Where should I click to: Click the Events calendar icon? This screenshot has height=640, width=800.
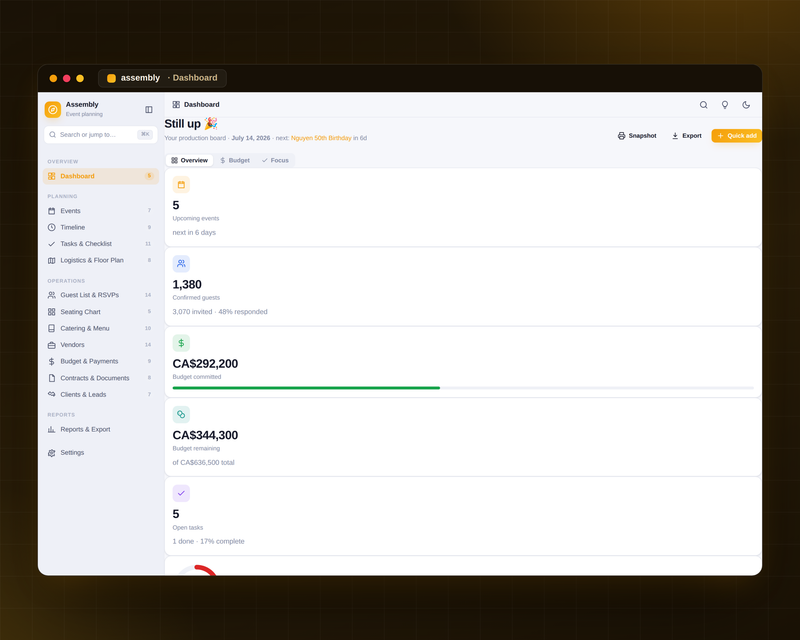click(52, 211)
